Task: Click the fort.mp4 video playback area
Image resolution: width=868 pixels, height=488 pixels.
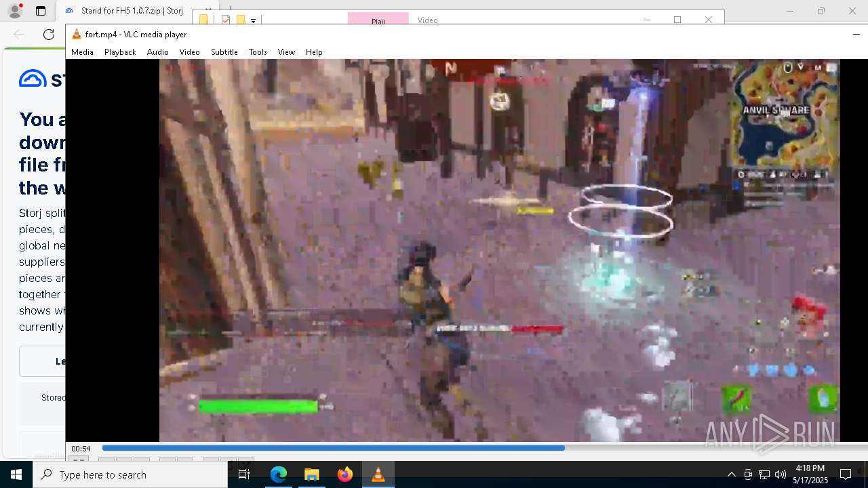Action: click(x=499, y=250)
